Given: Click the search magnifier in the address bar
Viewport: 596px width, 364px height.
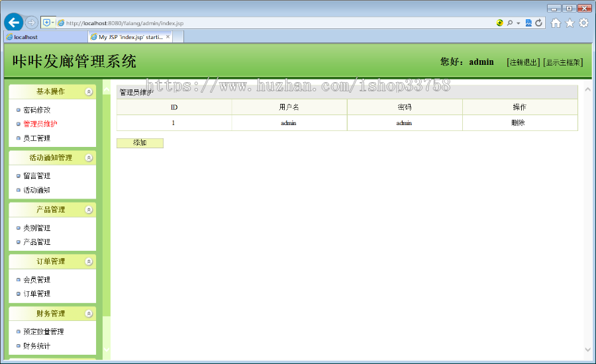Looking at the screenshot, I should coord(510,23).
